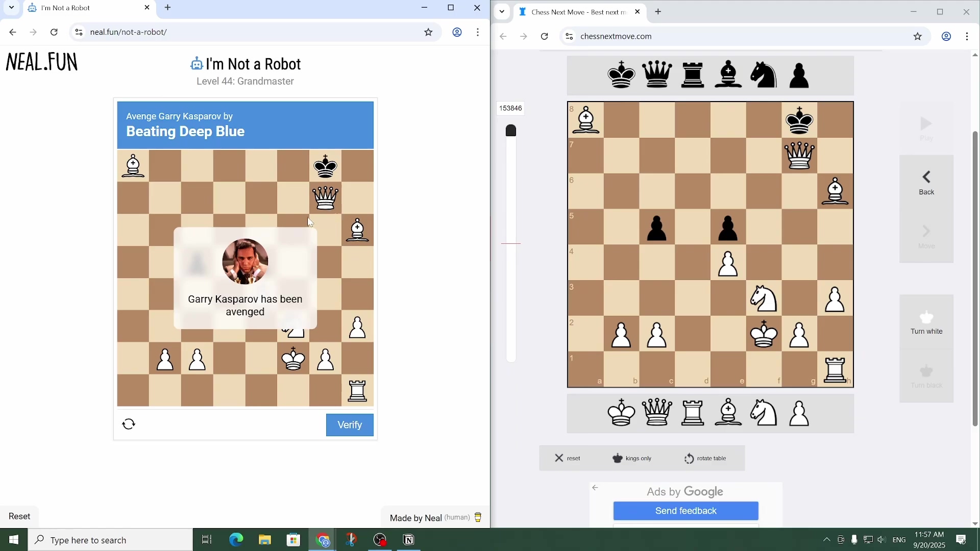Switch side to move with Turn white

pyautogui.click(x=926, y=322)
